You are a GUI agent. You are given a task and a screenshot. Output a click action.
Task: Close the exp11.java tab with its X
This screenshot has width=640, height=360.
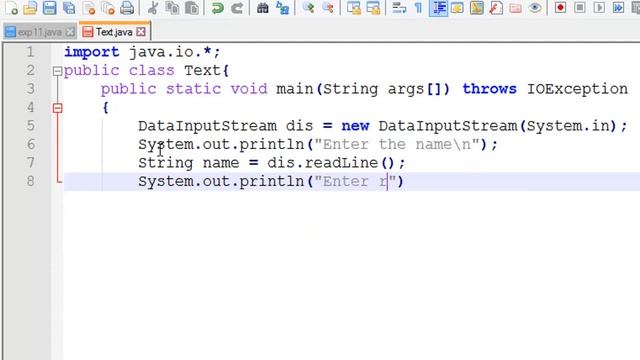click(70, 32)
